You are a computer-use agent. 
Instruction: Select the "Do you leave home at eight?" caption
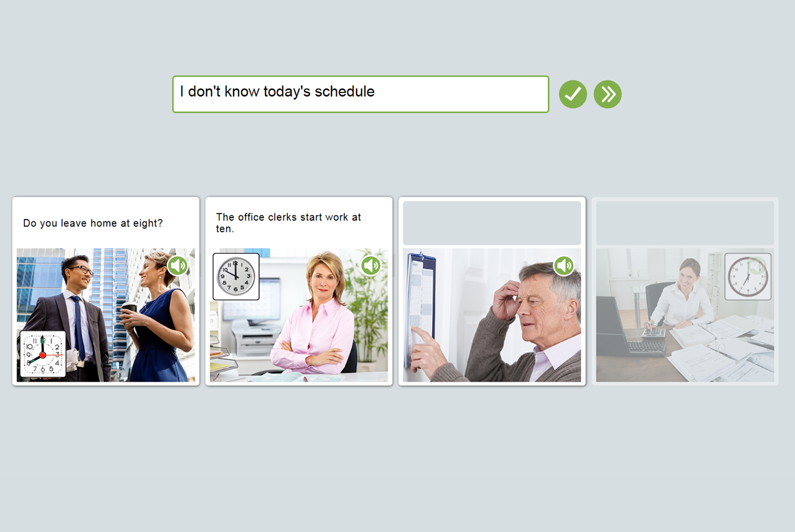[x=93, y=223]
